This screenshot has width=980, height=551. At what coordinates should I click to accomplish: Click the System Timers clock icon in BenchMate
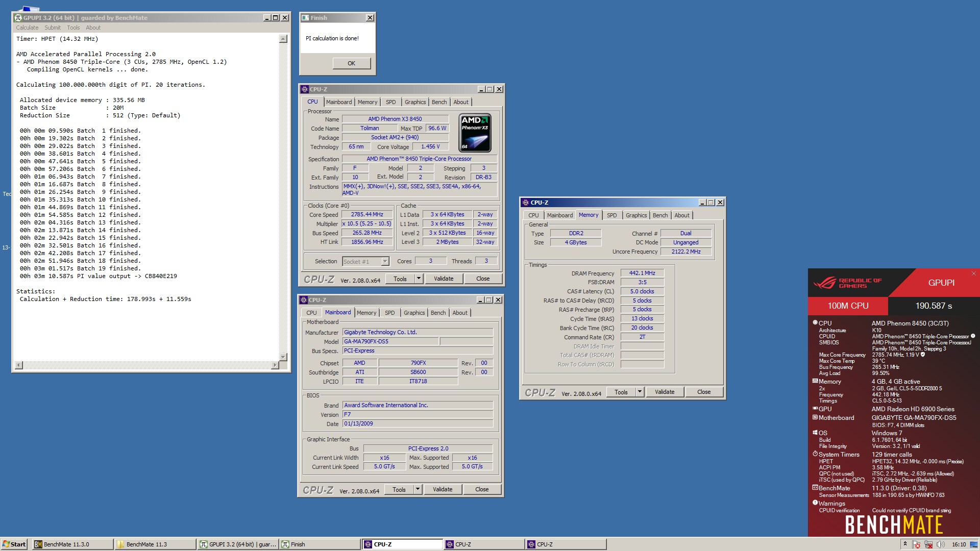coord(815,454)
